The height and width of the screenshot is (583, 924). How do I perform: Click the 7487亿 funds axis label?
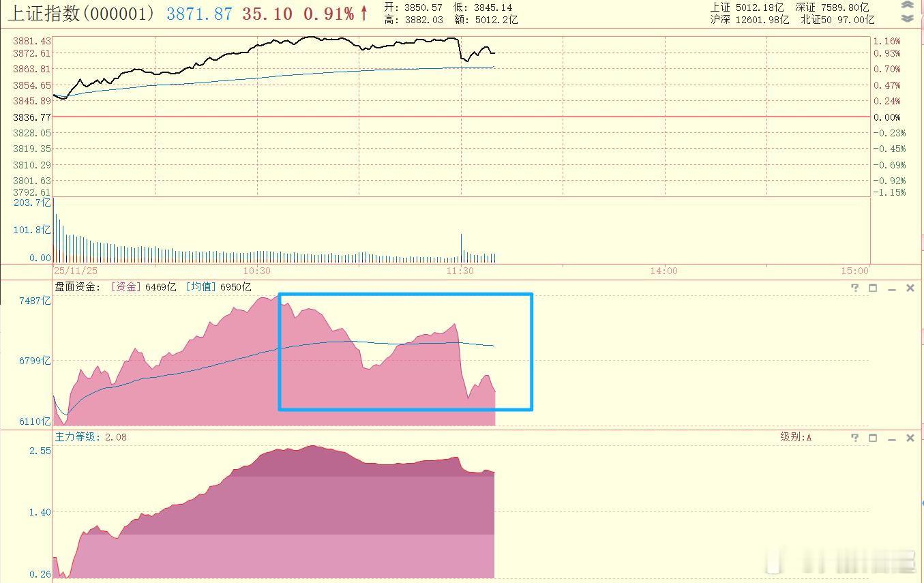(x=35, y=301)
